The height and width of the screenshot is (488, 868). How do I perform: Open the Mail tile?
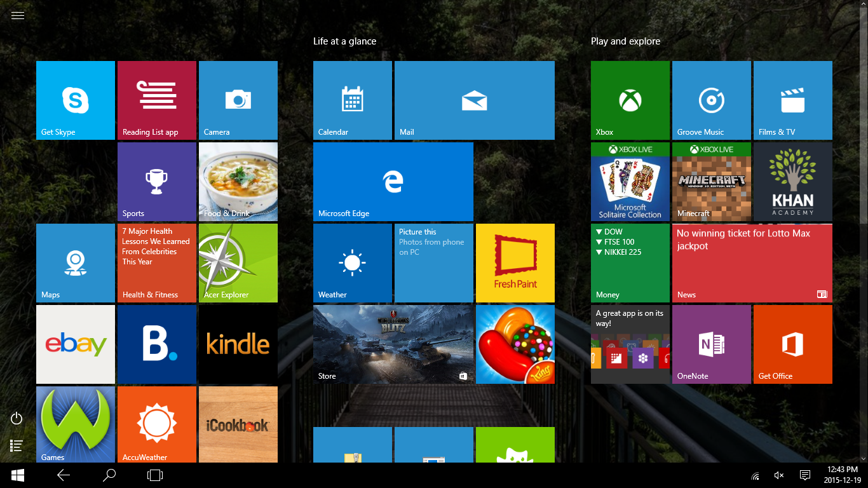[475, 100]
